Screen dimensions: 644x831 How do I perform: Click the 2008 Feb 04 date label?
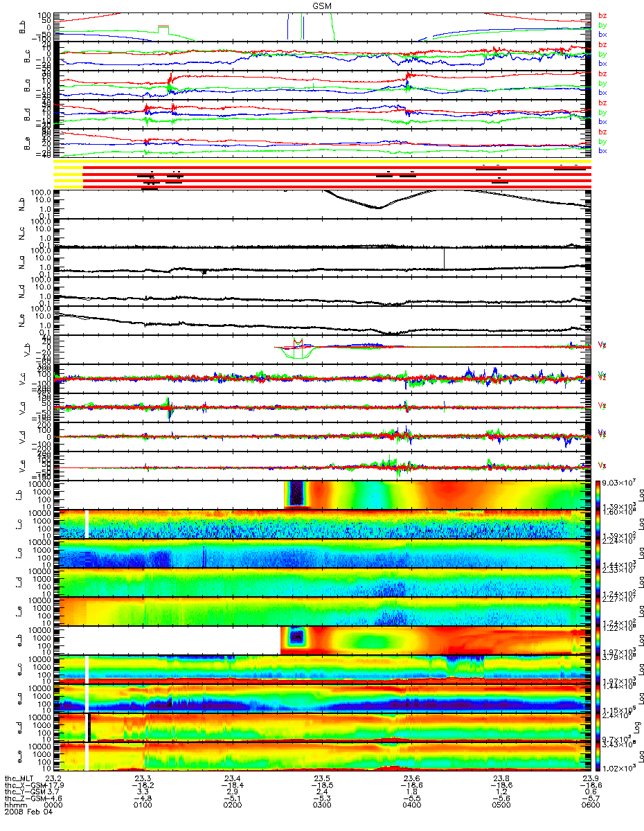[28, 813]
